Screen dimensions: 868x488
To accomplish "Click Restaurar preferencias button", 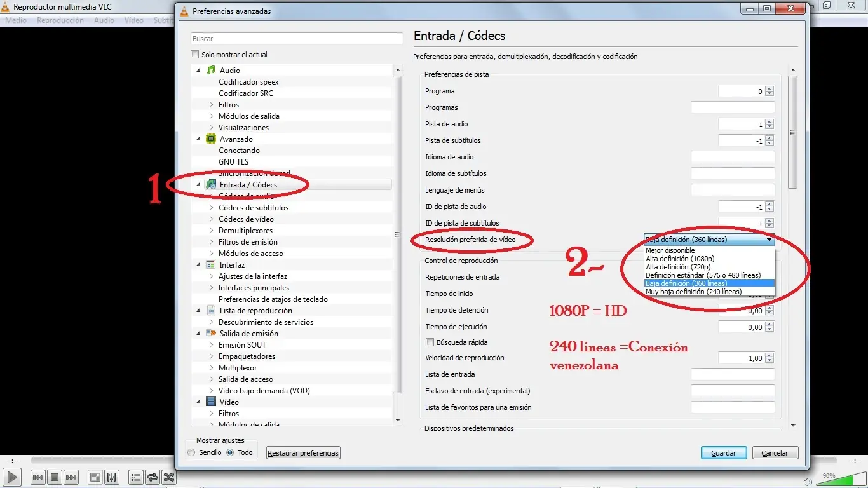I will click(x=303, y=453).
